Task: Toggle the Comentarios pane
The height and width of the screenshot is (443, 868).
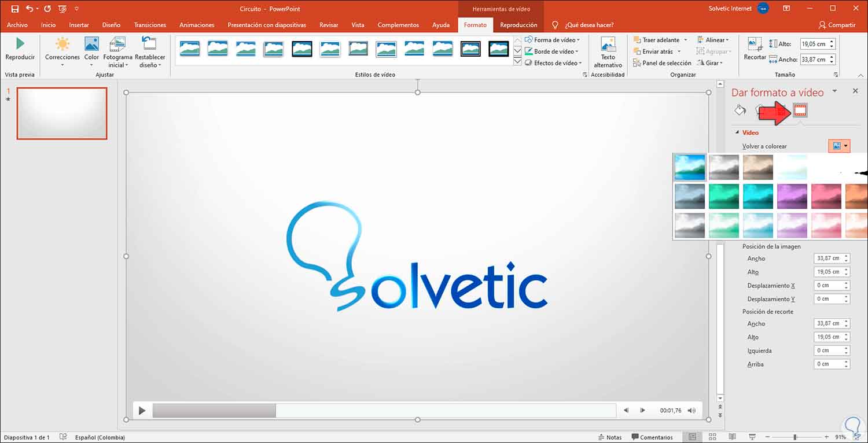Action: point(652,437)
